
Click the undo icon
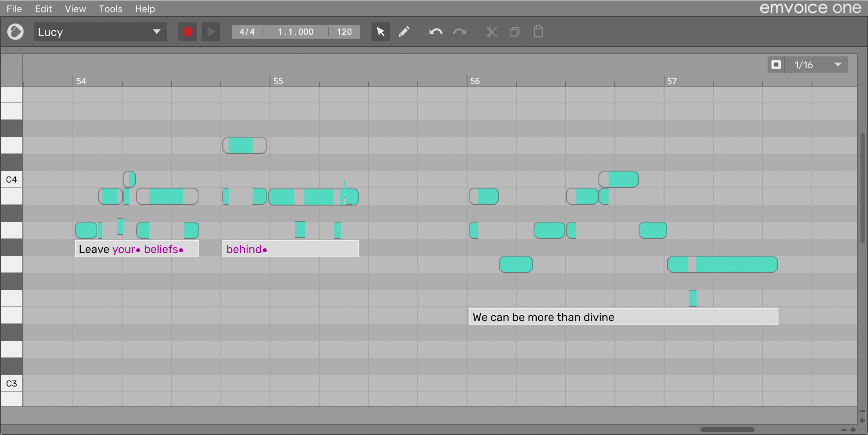435,32
